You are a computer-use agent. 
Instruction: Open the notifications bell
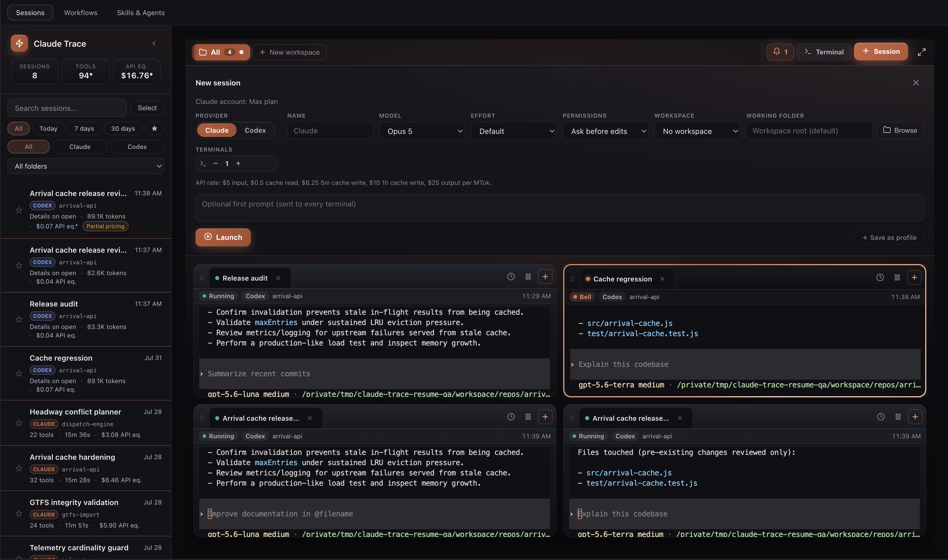pyautogui.click(x=780, y=52)
